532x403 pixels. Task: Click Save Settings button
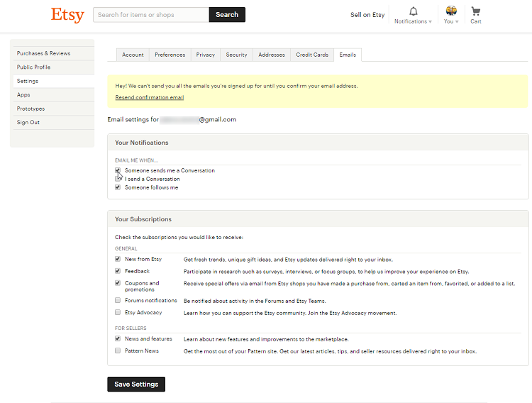136,385
